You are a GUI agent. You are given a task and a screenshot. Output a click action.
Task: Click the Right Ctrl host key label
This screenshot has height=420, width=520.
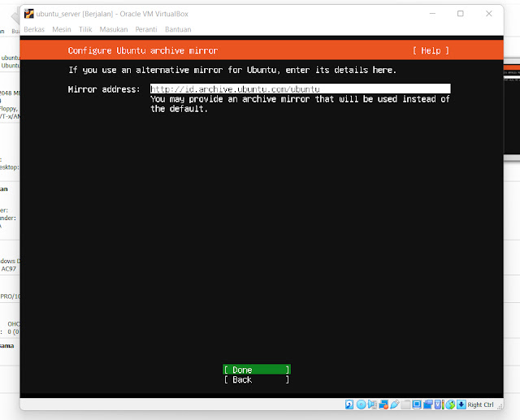click(480, 405)
